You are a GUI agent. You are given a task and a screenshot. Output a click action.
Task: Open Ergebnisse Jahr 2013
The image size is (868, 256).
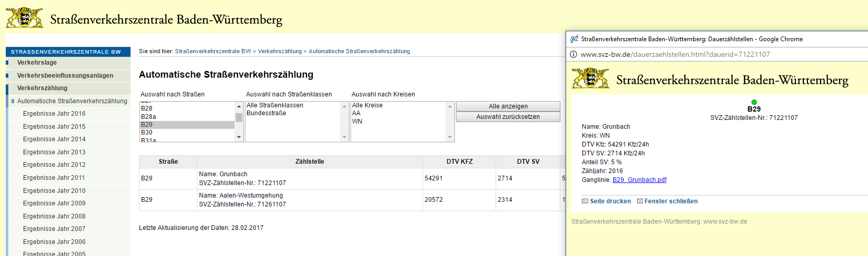[x=54, y=152]
